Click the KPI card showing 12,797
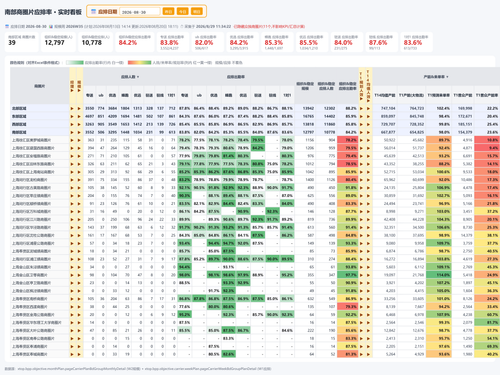This screenshot has width=500, height=375. (58, 42)
